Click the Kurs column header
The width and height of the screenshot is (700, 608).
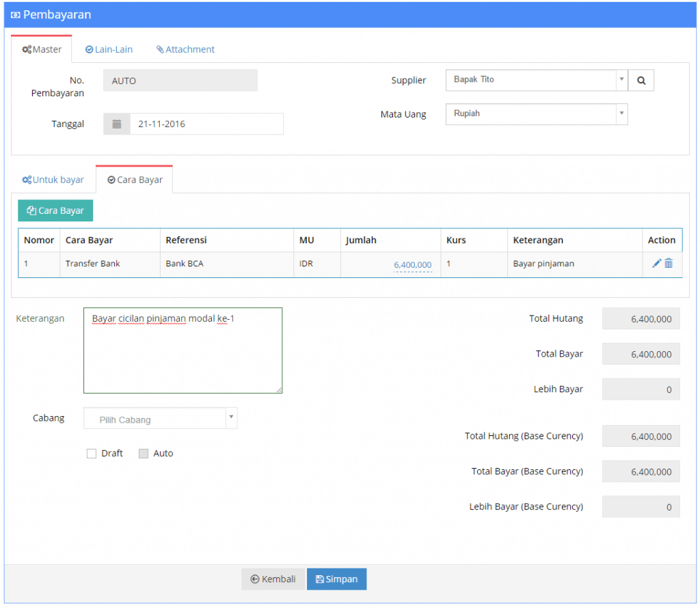474,240
